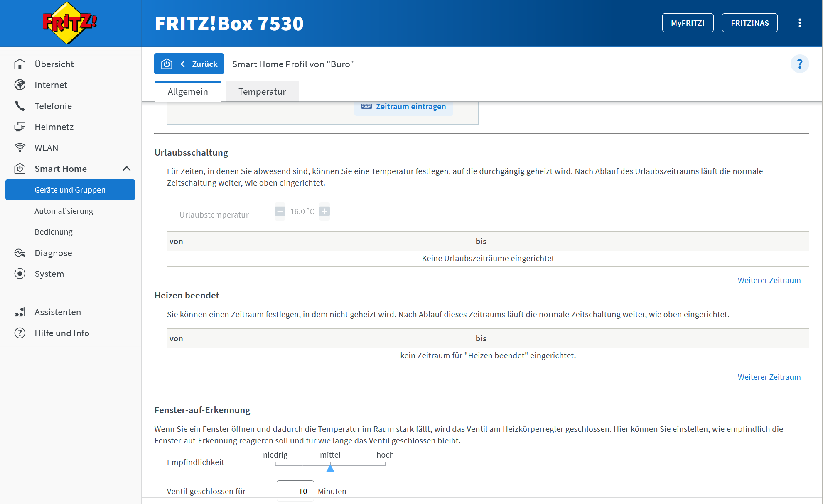Open MyFRITZ! from the header

pos(688,23)
